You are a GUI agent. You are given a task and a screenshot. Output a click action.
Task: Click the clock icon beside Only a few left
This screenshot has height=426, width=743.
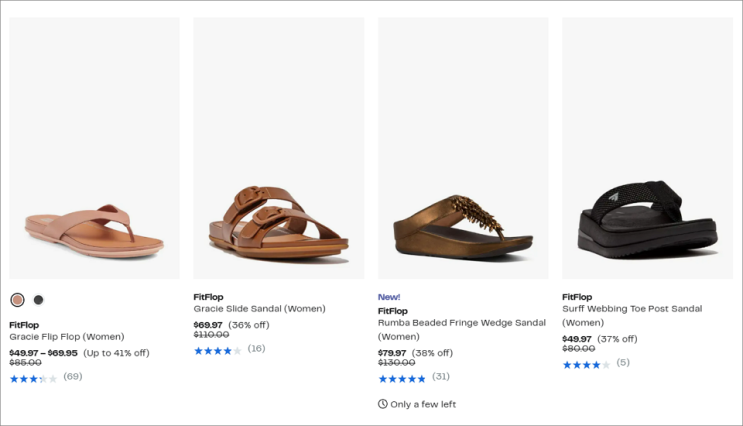(383, 404)
